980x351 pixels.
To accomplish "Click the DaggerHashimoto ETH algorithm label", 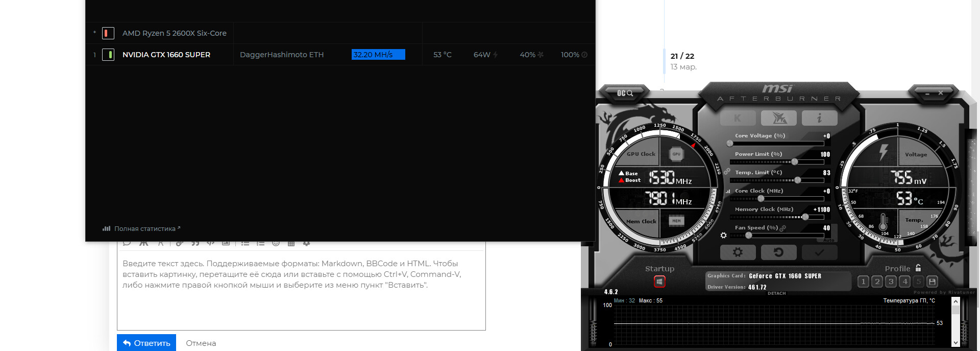I will (282, 55).
